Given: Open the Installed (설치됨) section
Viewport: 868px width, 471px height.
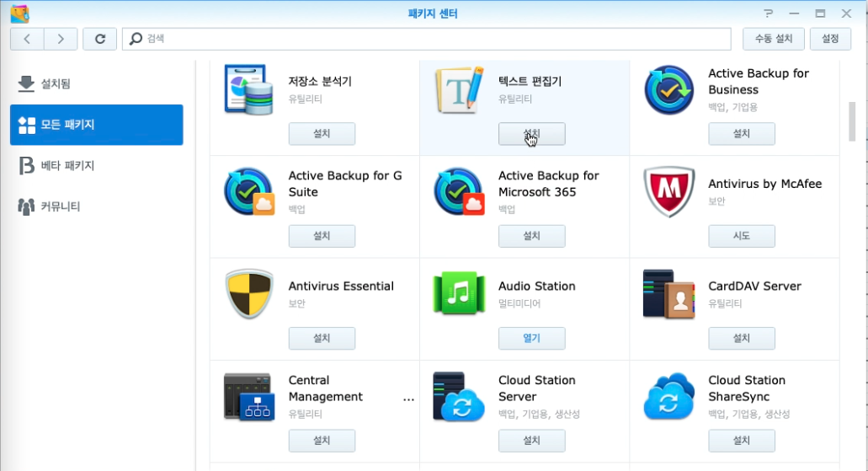Looking at the screenshot, I should (96, 83).
